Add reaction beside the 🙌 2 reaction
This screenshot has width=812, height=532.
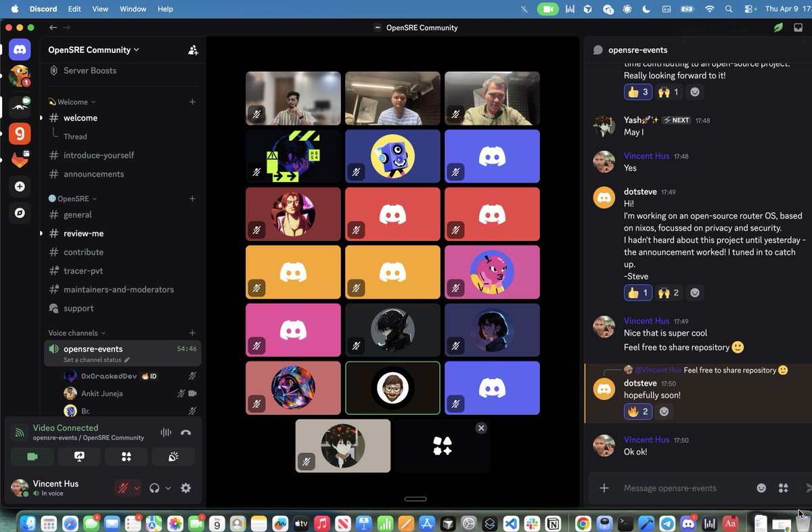point(694,293)
